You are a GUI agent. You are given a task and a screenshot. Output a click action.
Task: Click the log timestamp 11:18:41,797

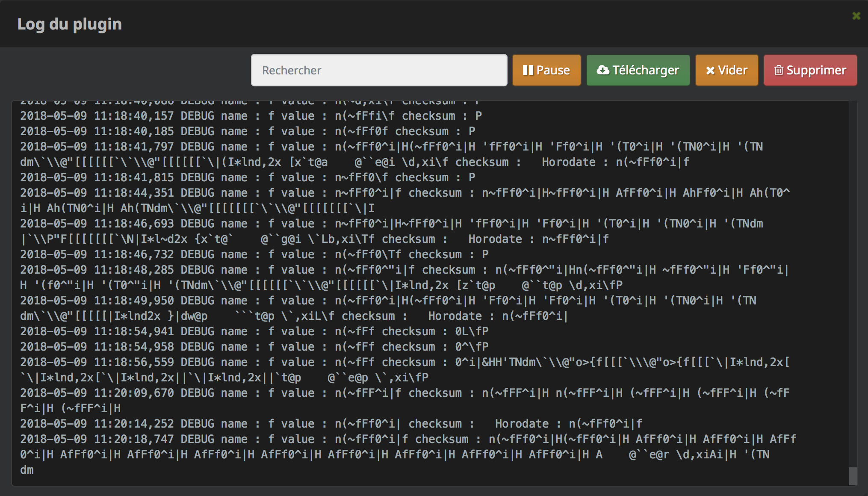click(x=134, y=147)
